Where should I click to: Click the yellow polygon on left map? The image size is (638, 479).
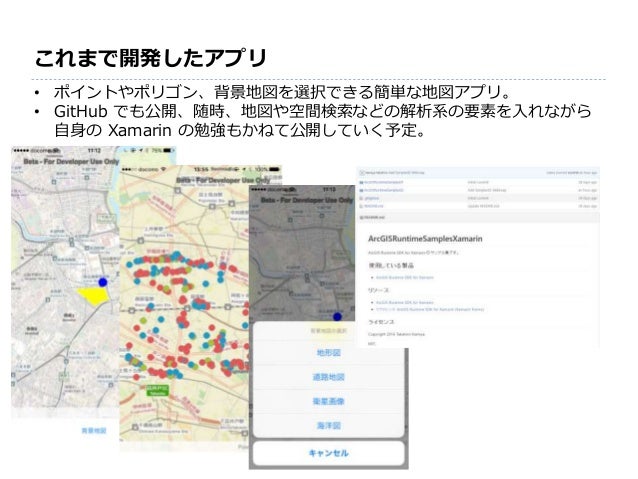pyautogui.click(x=94, y=296)
